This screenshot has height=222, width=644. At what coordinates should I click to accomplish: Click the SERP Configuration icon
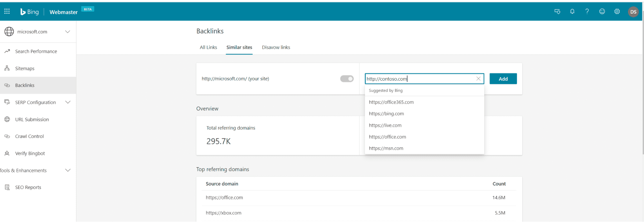point(7,102)
